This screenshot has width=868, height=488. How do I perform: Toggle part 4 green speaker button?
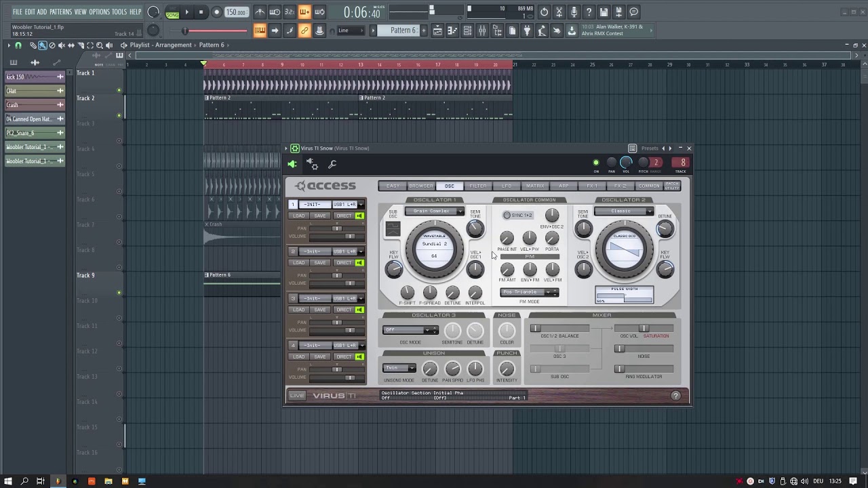click(359, 356)
